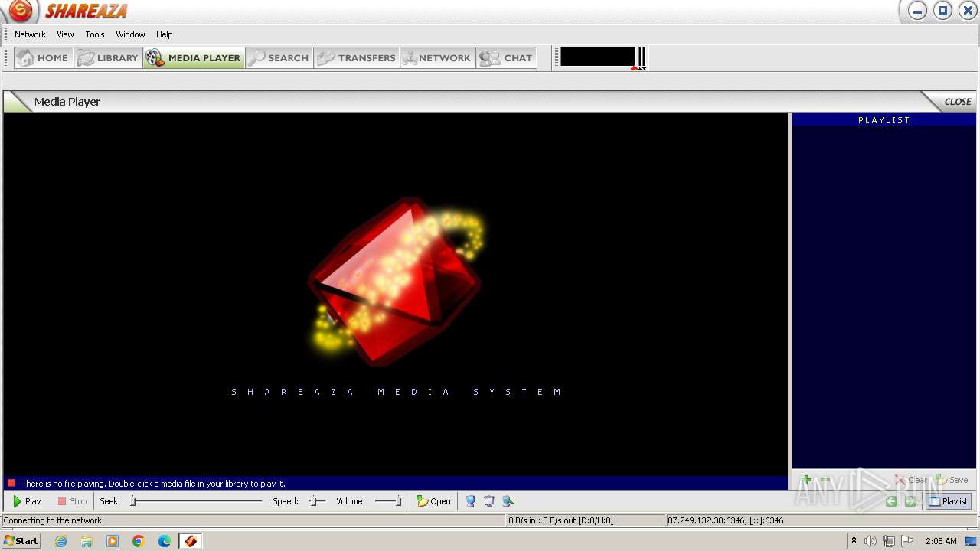Click 'Connecting to the network...' status text
The height and width of the screenshot is (551, 980).
(x=57, y=520)
